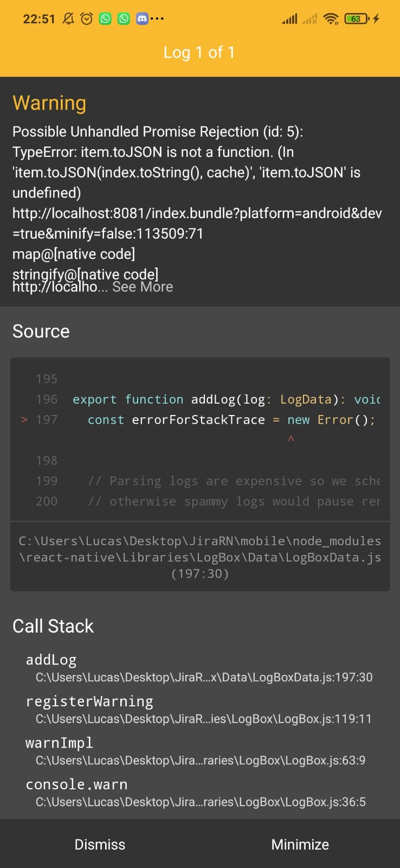Tap the battery level indicator
The height and width of the screenshot is (868, 400).
[x=357, y=19]
